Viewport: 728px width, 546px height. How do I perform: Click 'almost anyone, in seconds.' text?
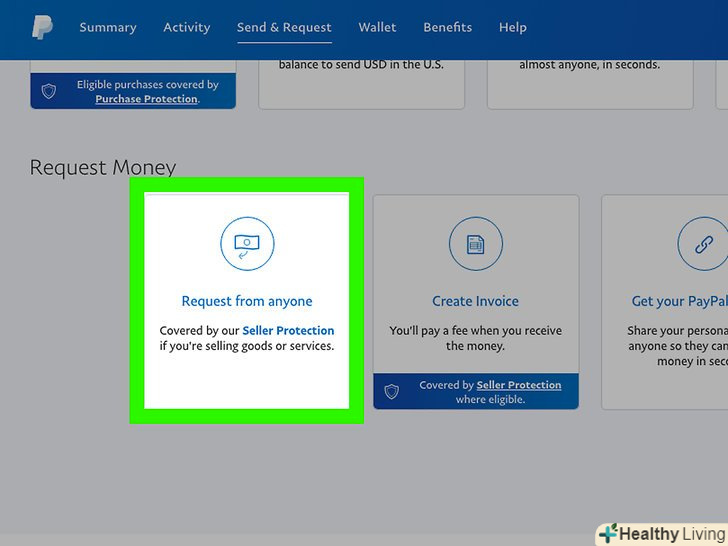pos(590,65)
